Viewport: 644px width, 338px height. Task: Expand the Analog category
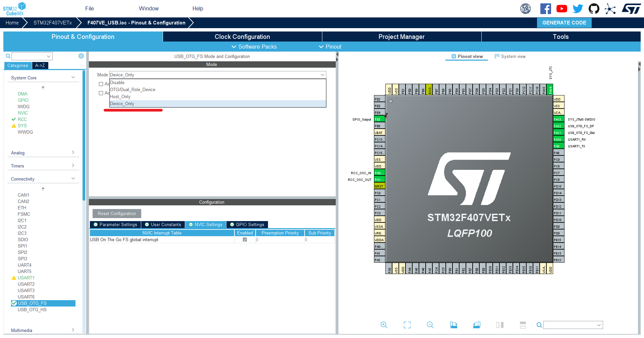click(x=43, y=153)
